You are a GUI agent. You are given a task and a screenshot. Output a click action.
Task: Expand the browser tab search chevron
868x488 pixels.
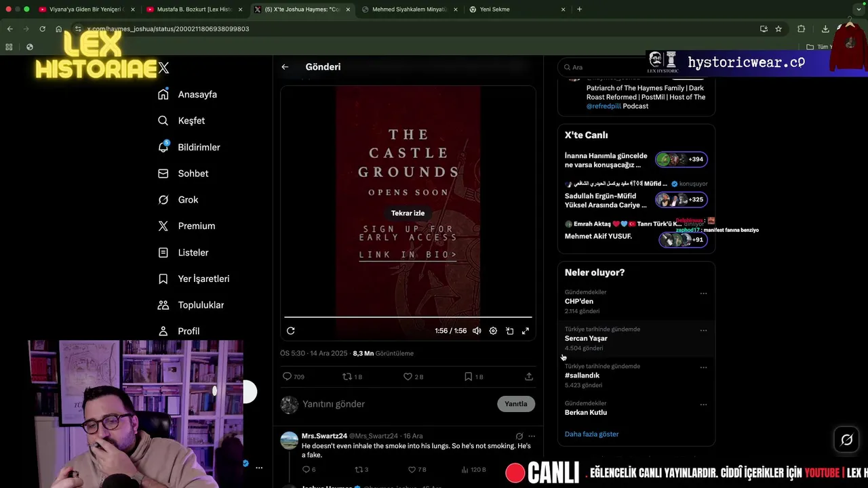859,9
